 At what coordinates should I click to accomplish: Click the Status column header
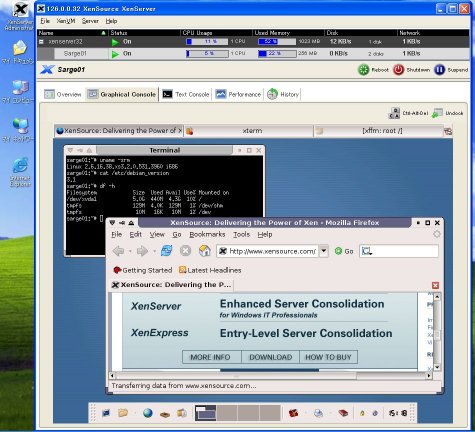[144, 33]
